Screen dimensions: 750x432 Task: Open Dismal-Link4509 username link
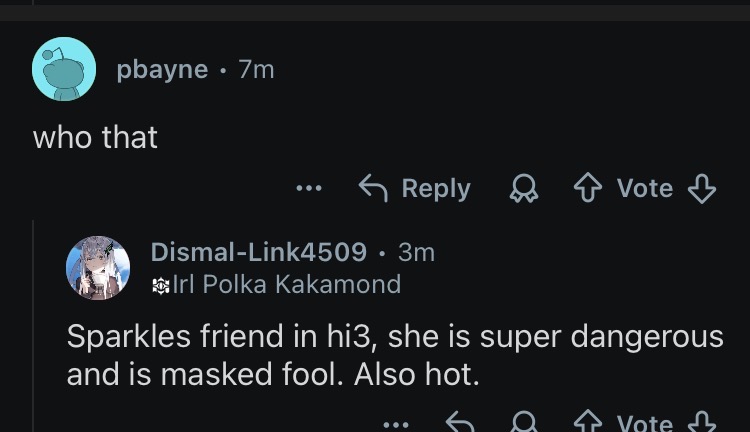pos(258,252)
